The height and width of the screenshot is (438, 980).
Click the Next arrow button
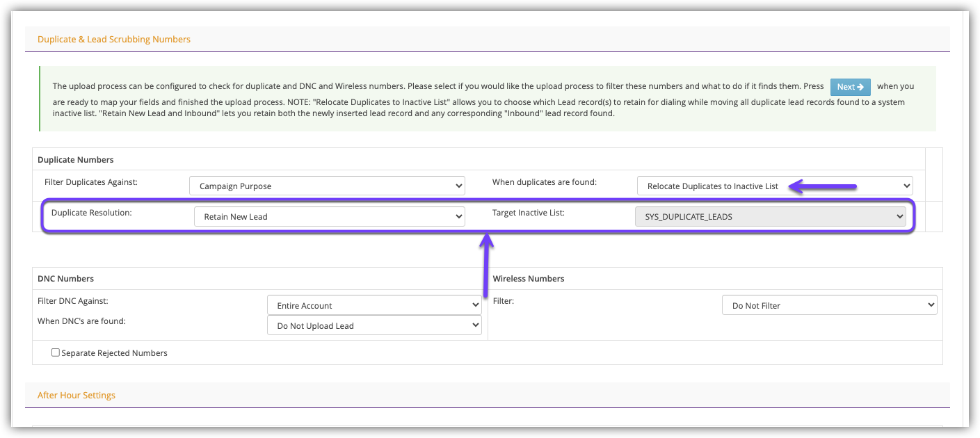pos(850,87)
